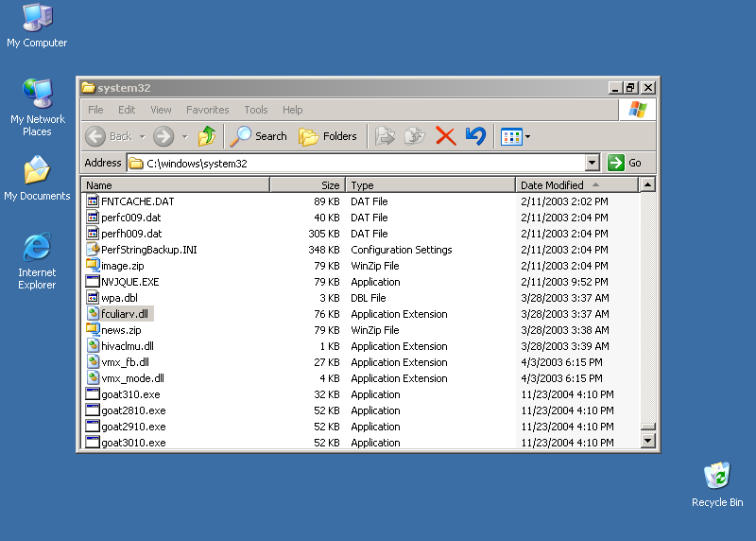The width and height of the screenshot is (756, 541).
Task: Click the vertical scrollbar thumb
Action: tap(647, 427)
